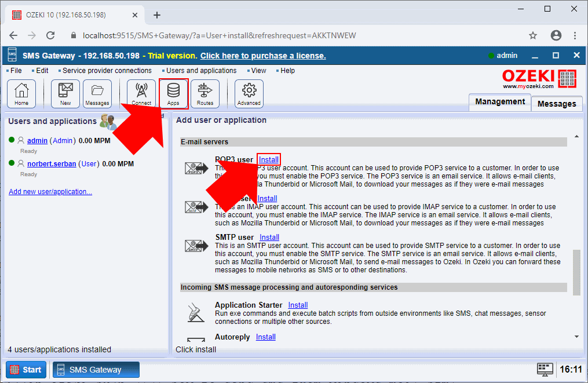Screen dimensions: 588x383
Task: Click the POP3 user envelope icon
Action: click(196, 168)
